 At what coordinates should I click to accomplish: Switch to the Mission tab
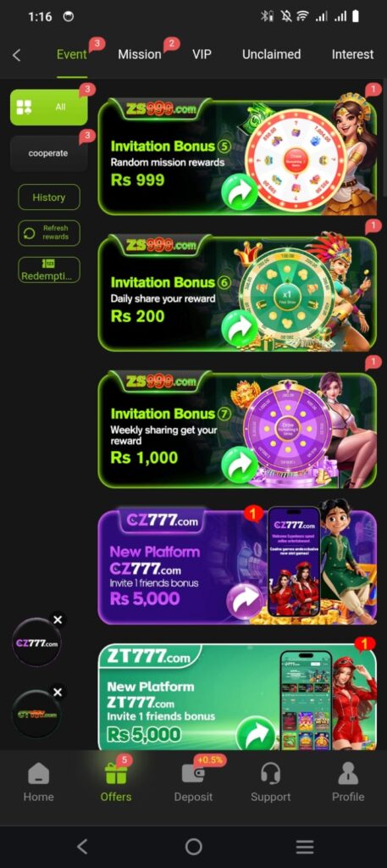point(140,54)
